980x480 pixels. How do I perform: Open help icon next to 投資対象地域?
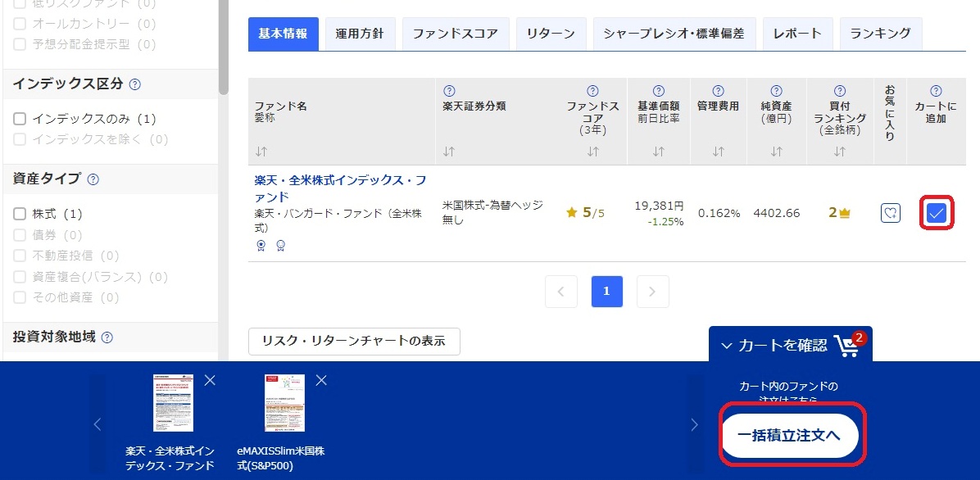(107, 337)
